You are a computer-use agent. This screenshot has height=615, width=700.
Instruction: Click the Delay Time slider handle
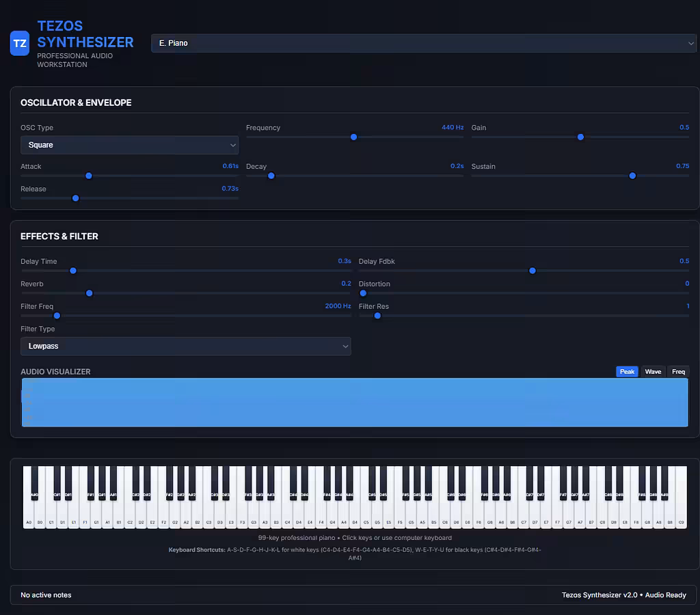[x=73, y=271]
